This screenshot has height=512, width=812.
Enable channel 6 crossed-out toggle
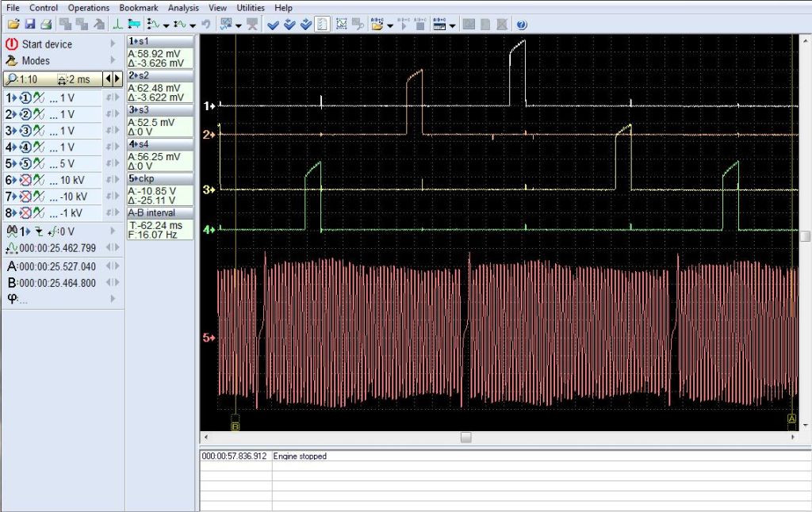[x=25, y=181]
